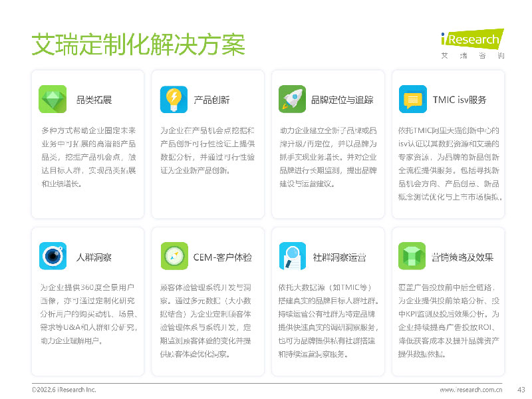
Task: Select the TMIC isv服务 heading
Action: coord(460,100)
